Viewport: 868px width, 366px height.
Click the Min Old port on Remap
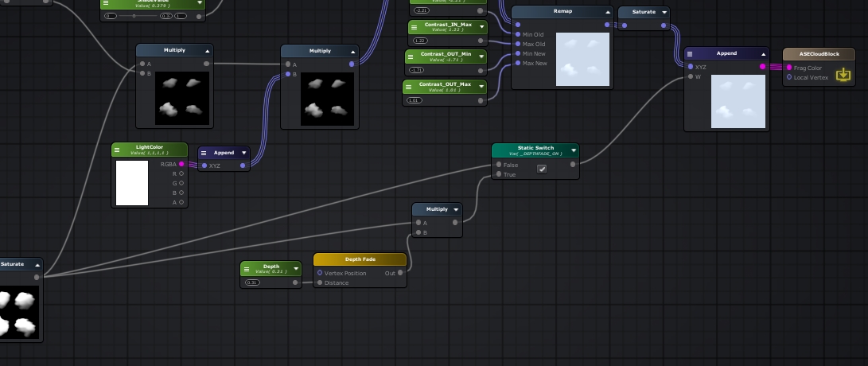click(518, 34)
